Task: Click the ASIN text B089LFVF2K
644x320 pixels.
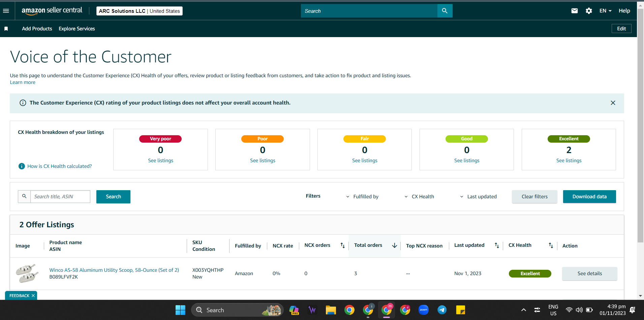Action: click(64, 277)
